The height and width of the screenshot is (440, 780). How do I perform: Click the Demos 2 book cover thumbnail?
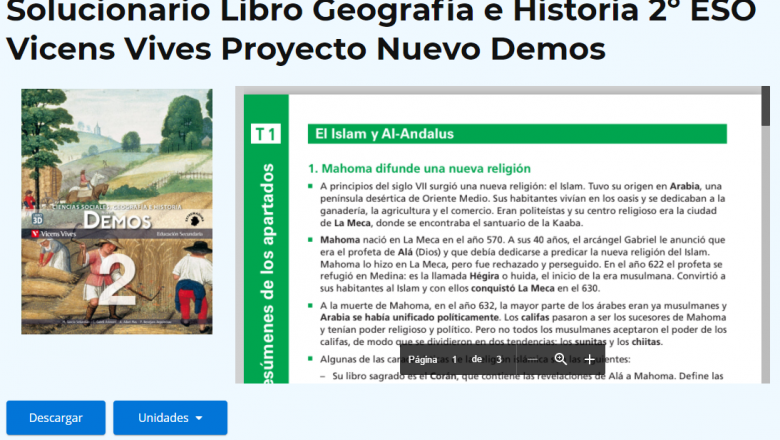click(117, 211)
